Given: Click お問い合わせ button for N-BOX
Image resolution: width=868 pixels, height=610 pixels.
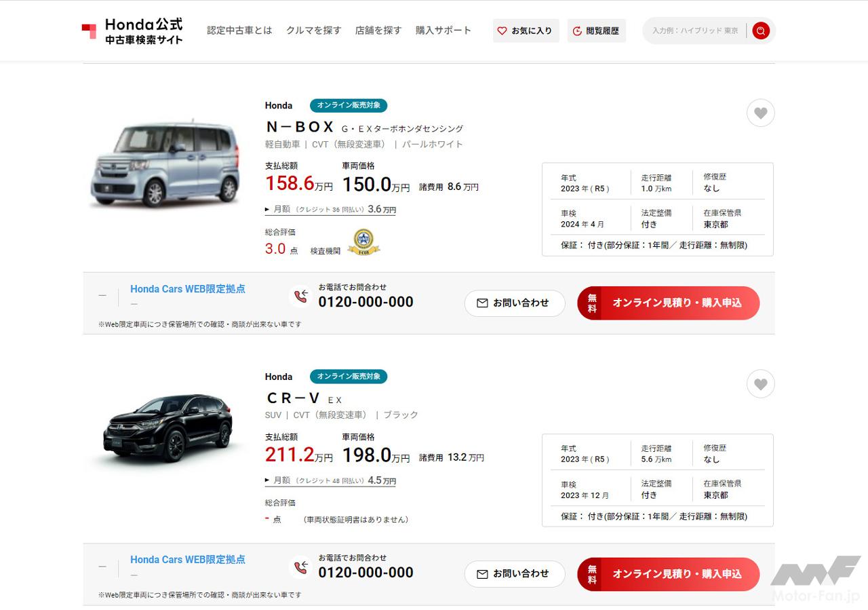Looking at the screenshot, I should coord(514,303).
